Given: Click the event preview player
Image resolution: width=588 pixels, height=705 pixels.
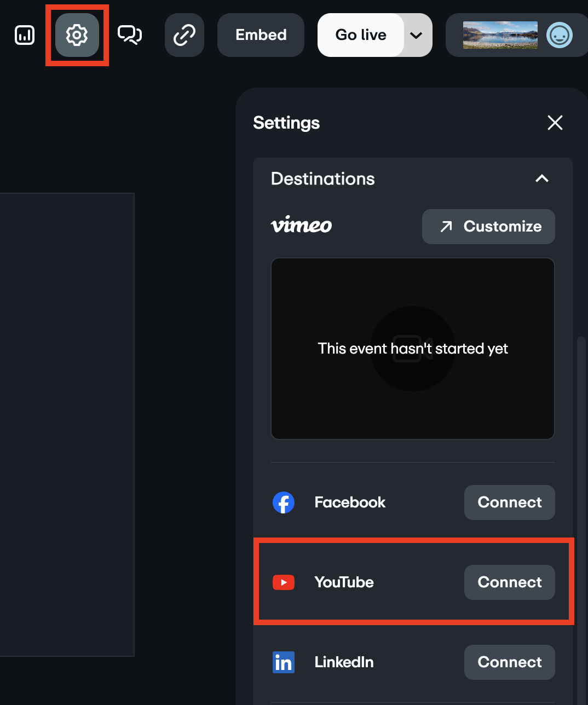Looking at the screenshot, I should click(x=413, y=349).
